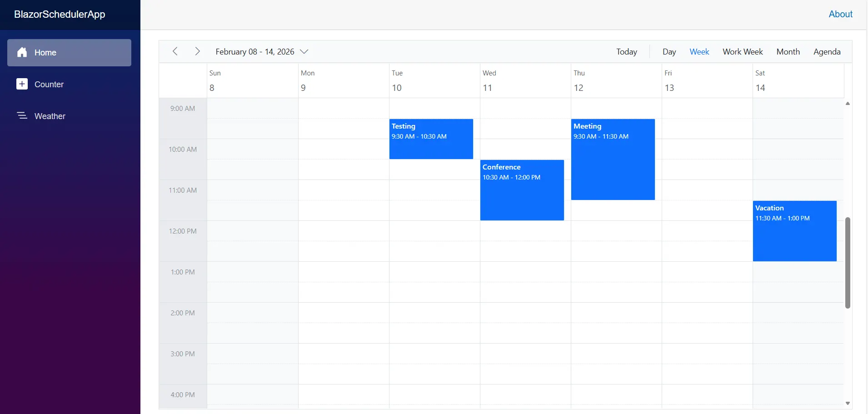The height and width of the screenshot is (414, 868).
Task: Click the 3:00 PM time label
Action: point(183,354)
